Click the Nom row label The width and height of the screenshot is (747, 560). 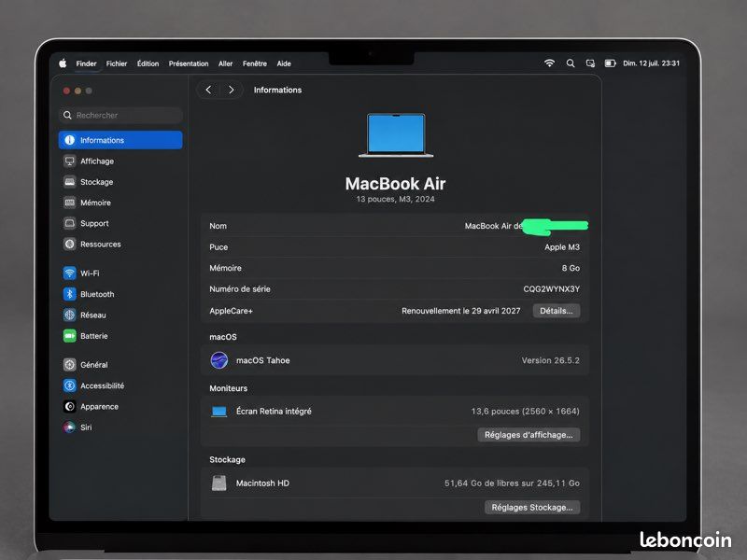click(218, 226)
